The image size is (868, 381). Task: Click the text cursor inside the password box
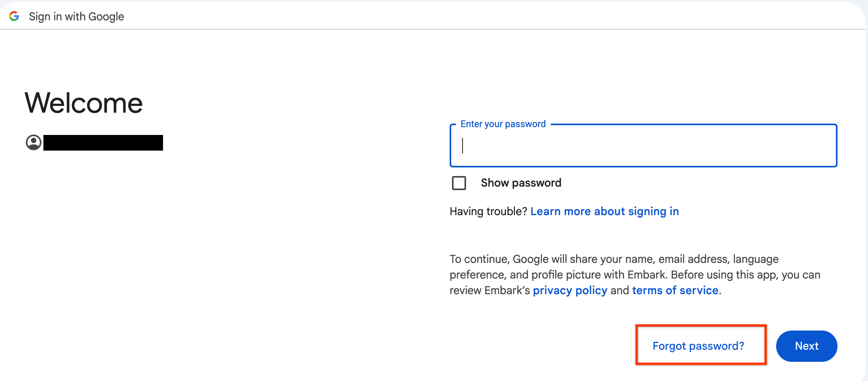click(463, 146)
